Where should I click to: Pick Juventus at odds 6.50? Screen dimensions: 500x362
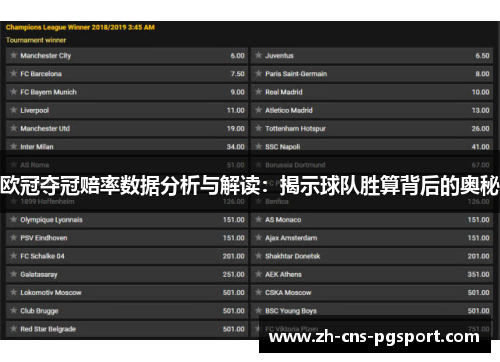pos(482,56)
